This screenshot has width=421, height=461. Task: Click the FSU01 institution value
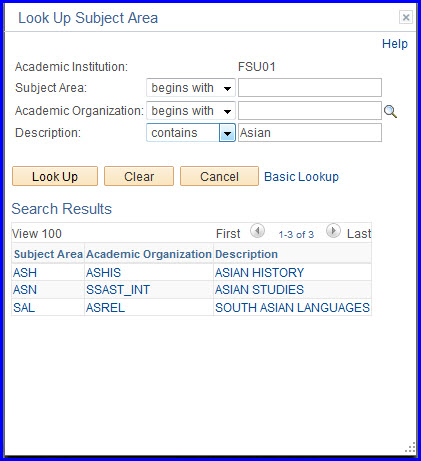point(257,67)
